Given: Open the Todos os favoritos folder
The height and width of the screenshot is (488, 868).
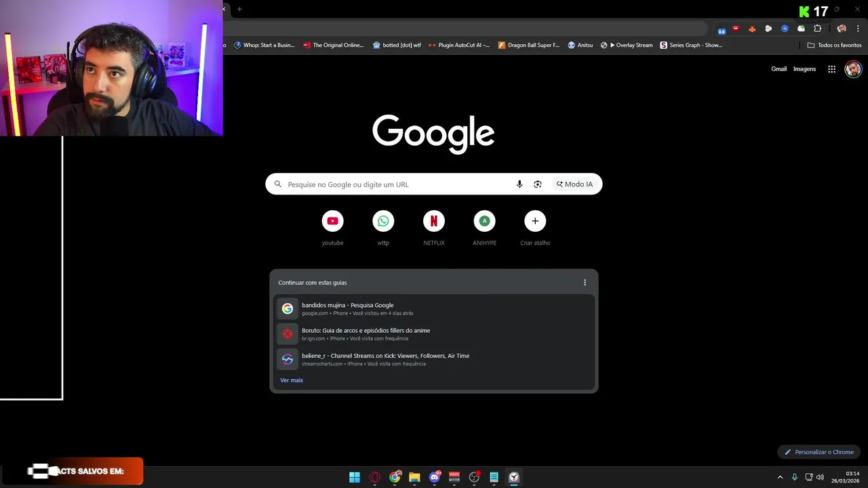Looking at the screenshot, I should click(x=834, y=45).
